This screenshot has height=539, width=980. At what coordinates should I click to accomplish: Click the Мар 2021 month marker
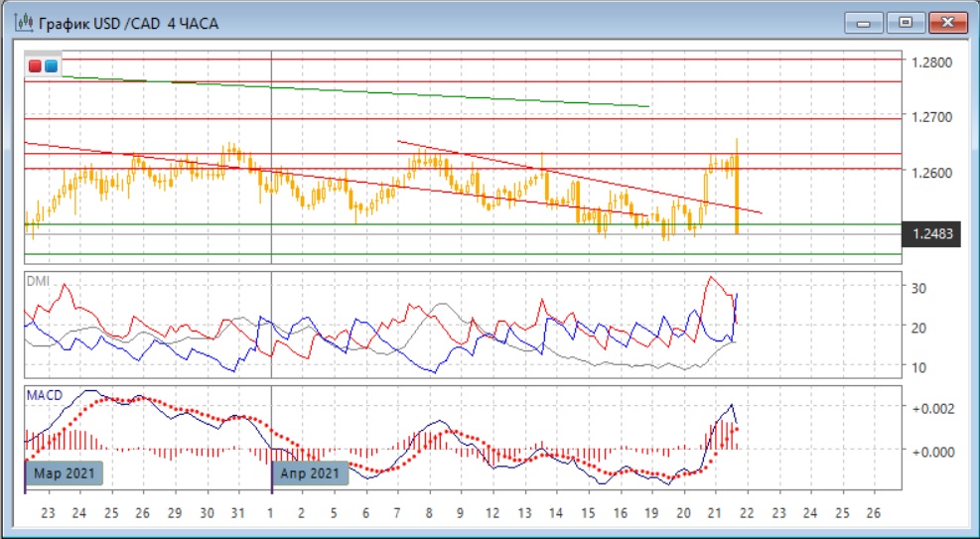65,473
